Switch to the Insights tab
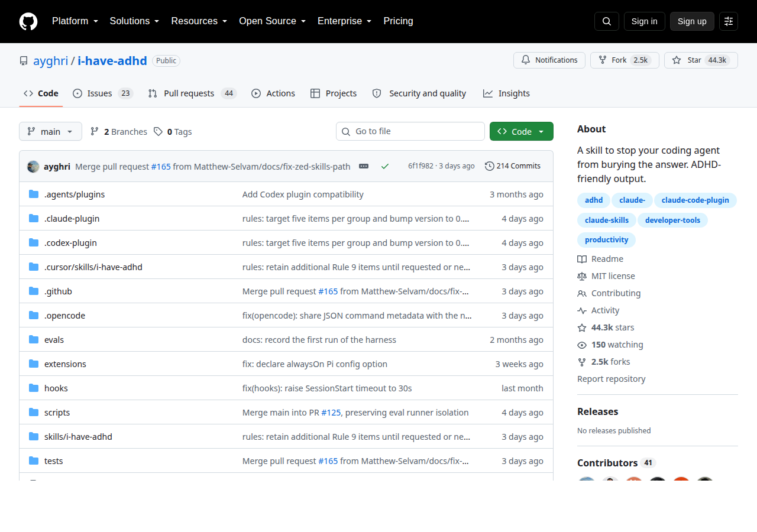This screenshot has width=757, height=532. pyautogui.click(x=506, y=93)
